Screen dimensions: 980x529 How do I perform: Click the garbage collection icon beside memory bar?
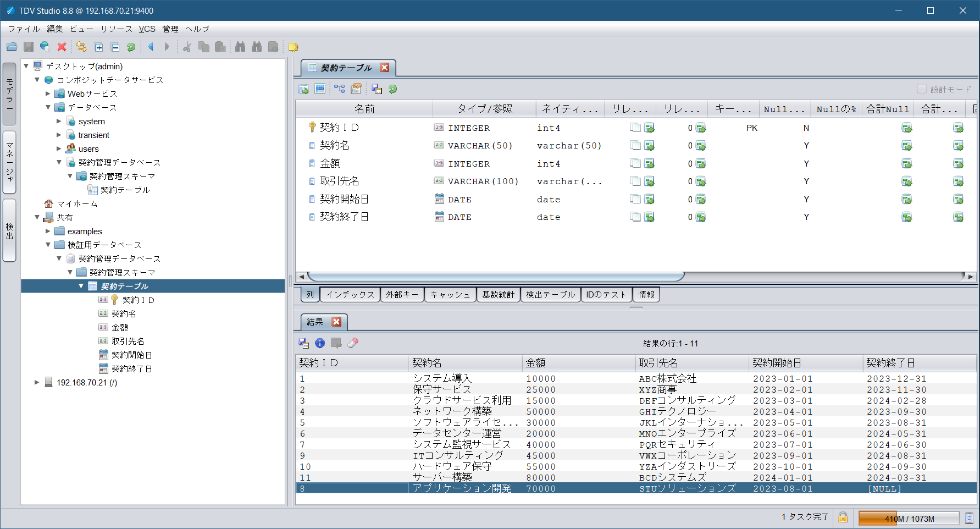[969, 518]
